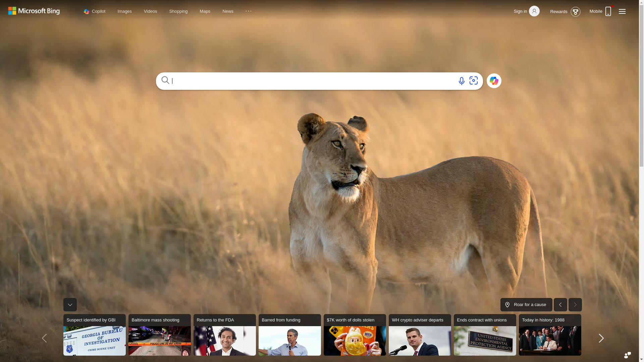The image size is (644, 362).
Task: Launch Copilot chat button beside search
Action: [x=494, y=81]
